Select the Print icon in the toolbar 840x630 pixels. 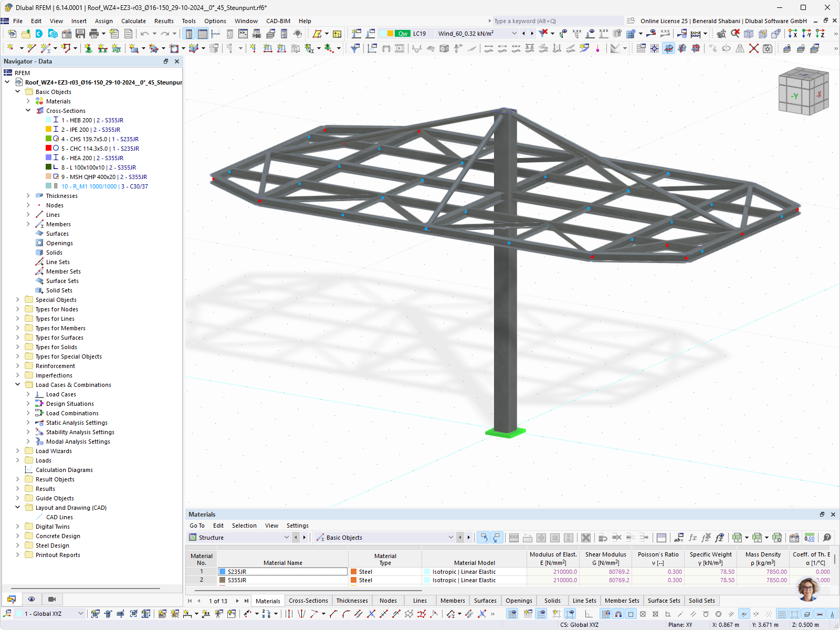pyautogui.click(x=93, y=34)
